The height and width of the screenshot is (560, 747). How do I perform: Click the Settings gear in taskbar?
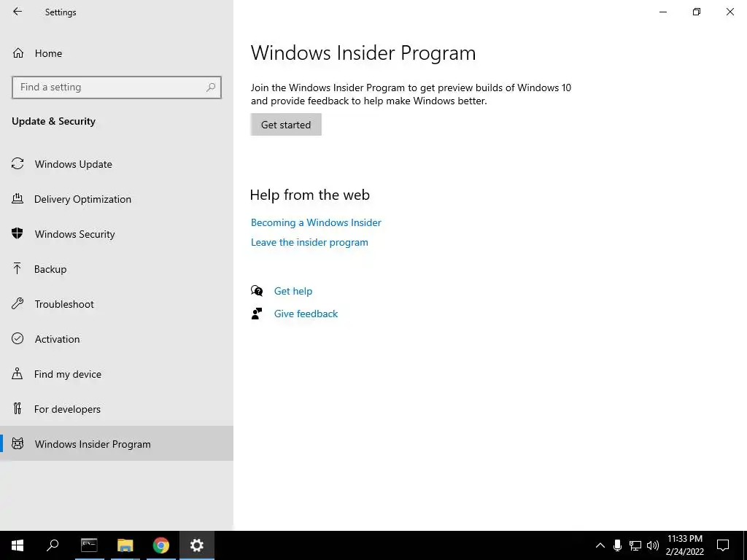pos(197,545)
